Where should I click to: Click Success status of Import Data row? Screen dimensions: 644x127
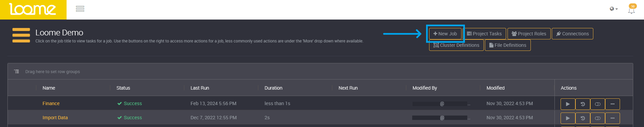tap(129, 118)
